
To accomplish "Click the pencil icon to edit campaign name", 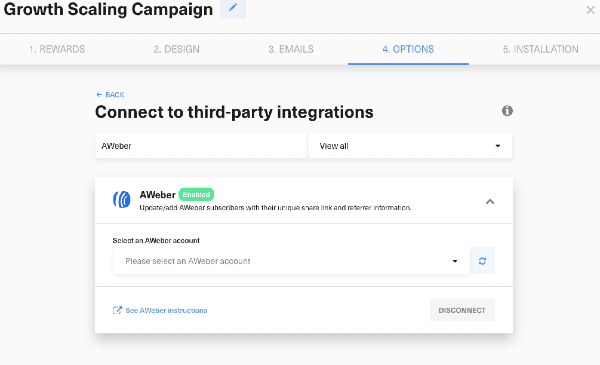I will pos(233,8).
